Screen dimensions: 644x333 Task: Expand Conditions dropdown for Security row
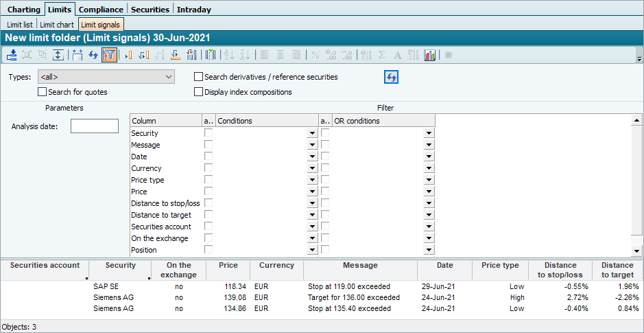click(x=312, y=134)
